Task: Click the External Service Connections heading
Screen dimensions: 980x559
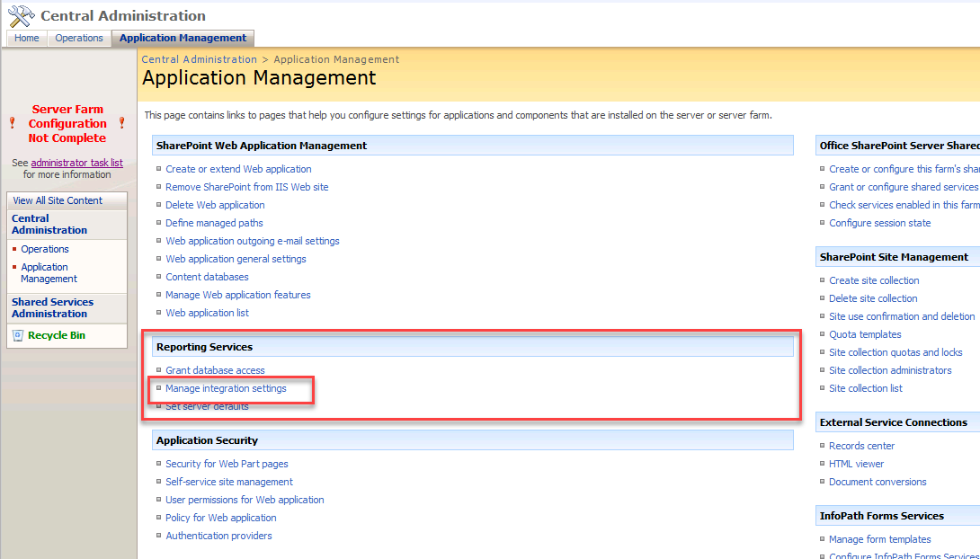Action: [x=893, y=422]
